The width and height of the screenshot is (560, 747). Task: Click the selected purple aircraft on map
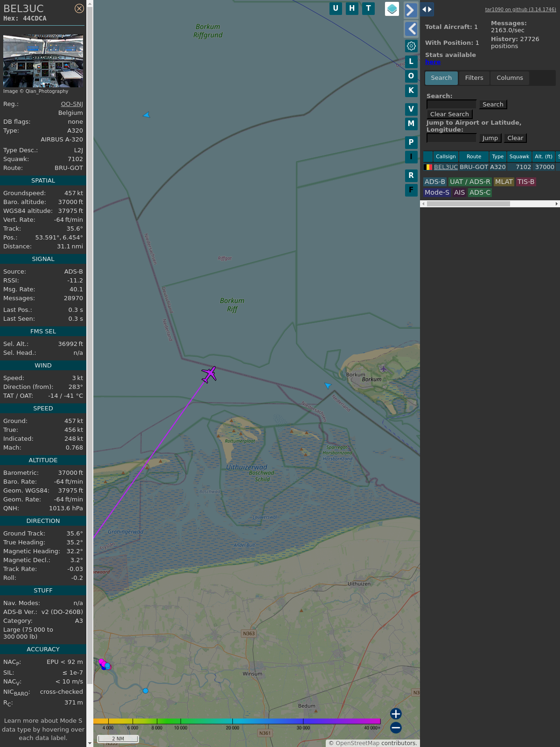[x=209, y=374]
